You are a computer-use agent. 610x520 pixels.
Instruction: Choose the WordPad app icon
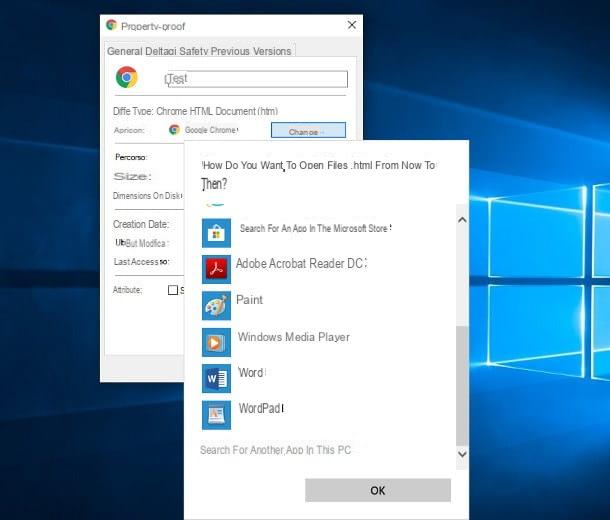[216, 415]
